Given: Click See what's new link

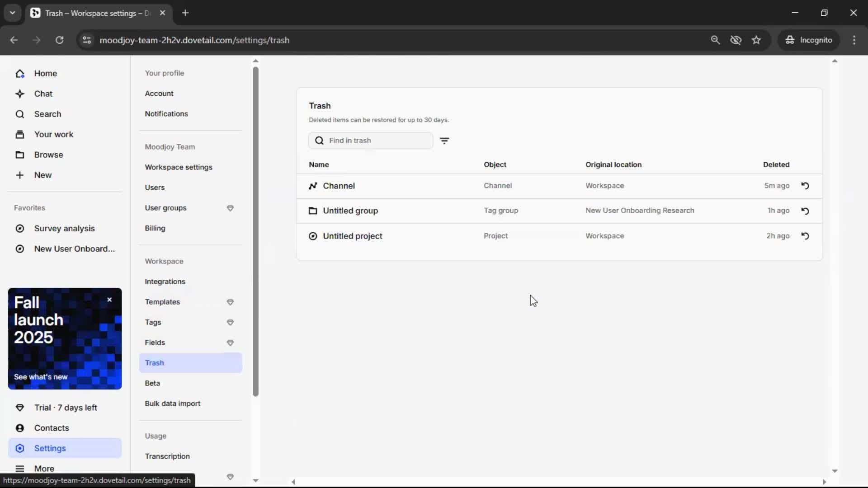Looking at the screenshot, I should point(41,377).
